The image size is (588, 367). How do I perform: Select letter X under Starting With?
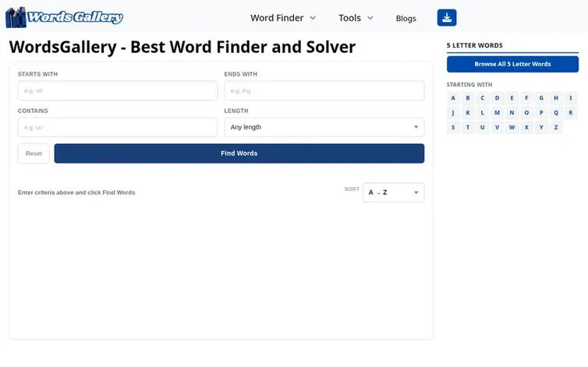click(x=526, y=128)
